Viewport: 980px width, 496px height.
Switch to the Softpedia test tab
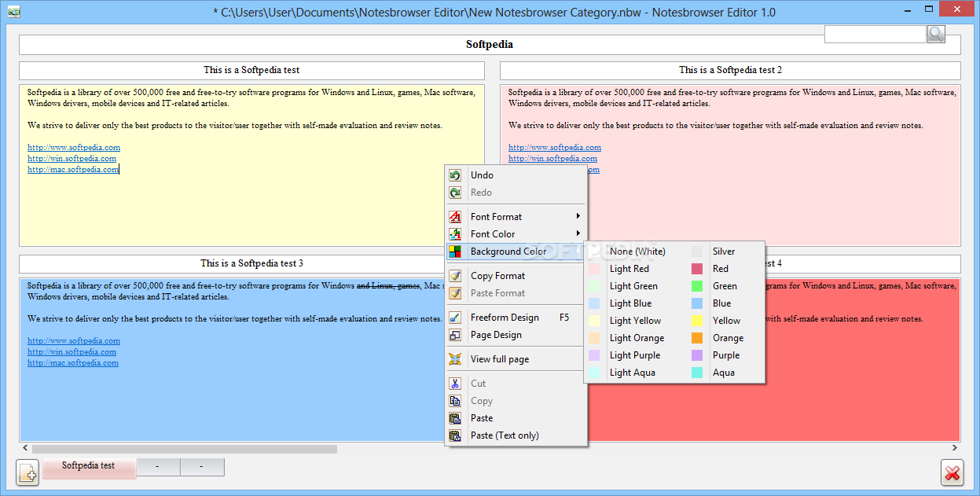[x=89, y=467]
